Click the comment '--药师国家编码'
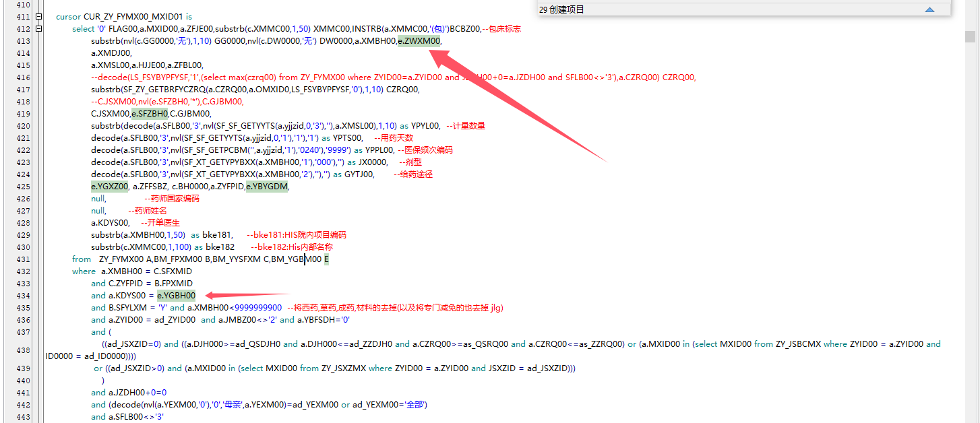 tap(172, 199)
